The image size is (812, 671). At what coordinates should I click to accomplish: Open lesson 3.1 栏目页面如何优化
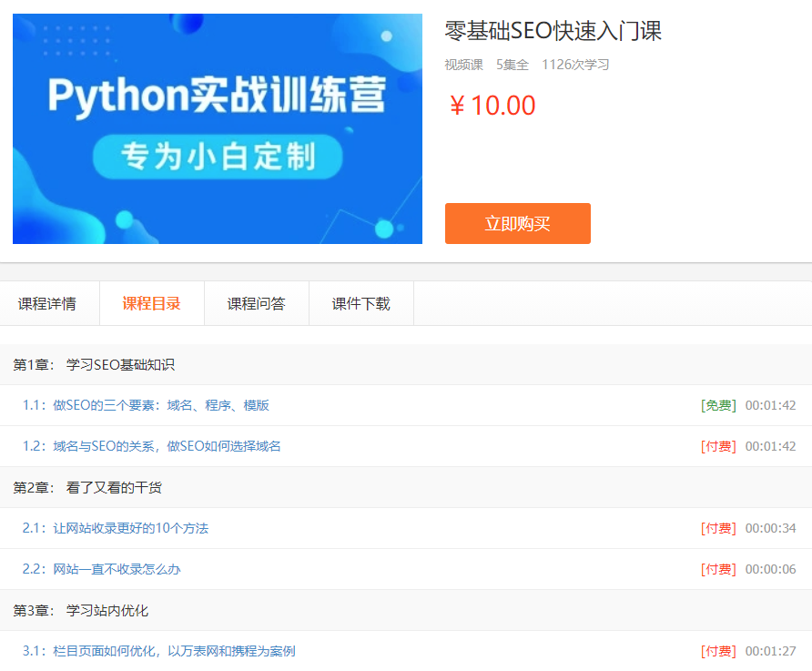(x=158, y=651)
